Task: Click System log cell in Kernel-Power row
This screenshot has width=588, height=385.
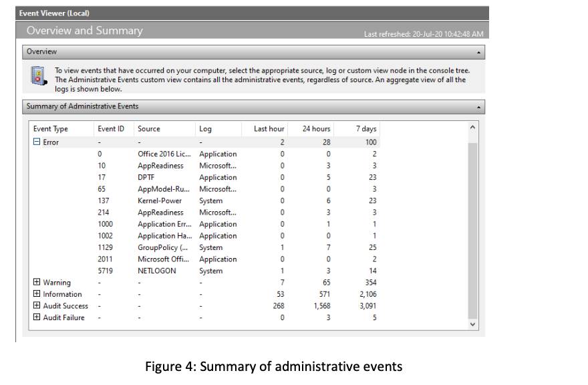Action: tap(210, 201)
